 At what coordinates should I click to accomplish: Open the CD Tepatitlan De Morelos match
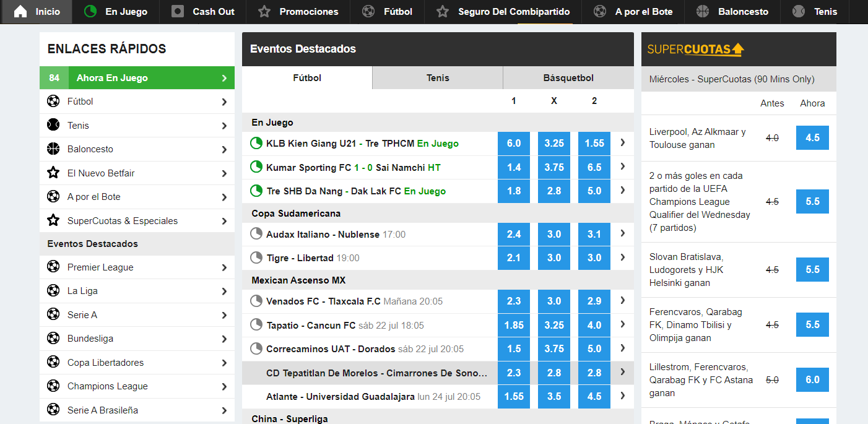(x=377, y=373)
